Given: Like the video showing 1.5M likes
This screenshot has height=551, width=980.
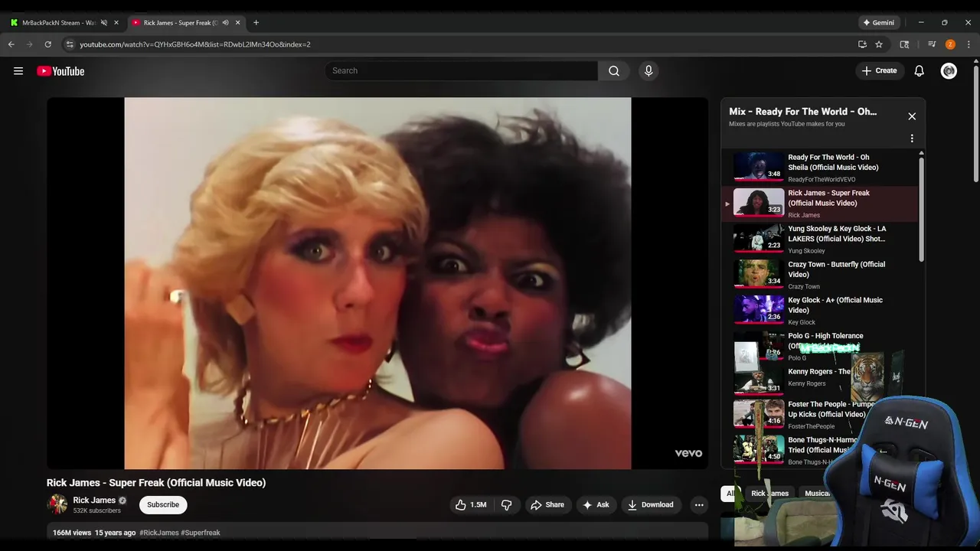Looking at the screenshot, I should [471, 505].
